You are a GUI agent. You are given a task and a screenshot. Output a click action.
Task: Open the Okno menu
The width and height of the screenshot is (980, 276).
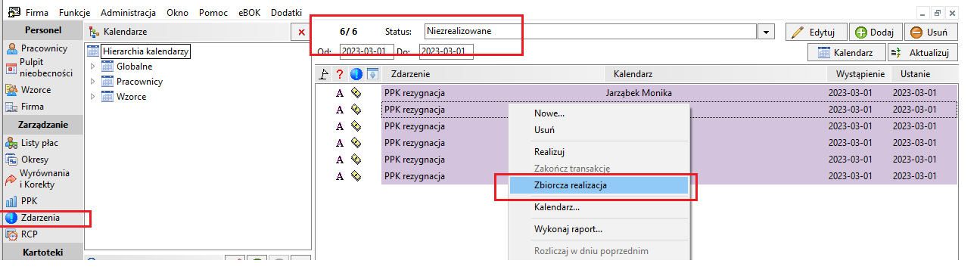178,13
